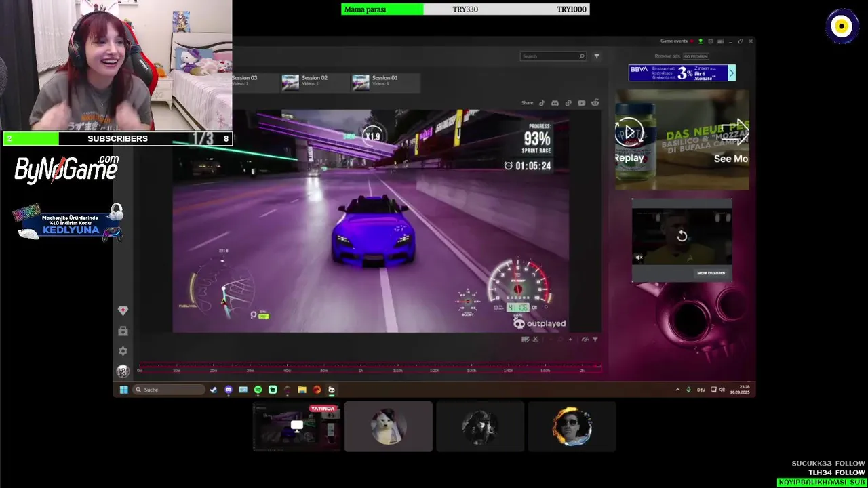
Task: Toggle the event markers visibility icon
Action: pyautogui.click(x=585, y=340)
